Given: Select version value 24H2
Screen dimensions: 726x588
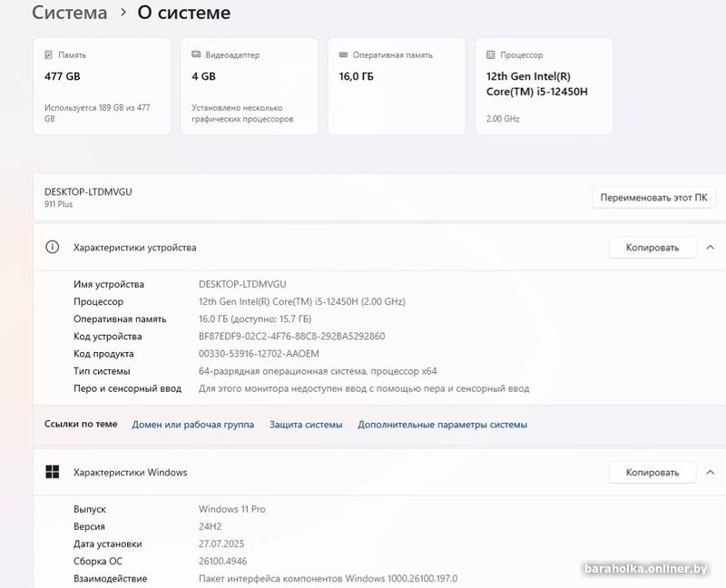Looking at the screenshot, I should pyautogui.click(x=210, y=526).
